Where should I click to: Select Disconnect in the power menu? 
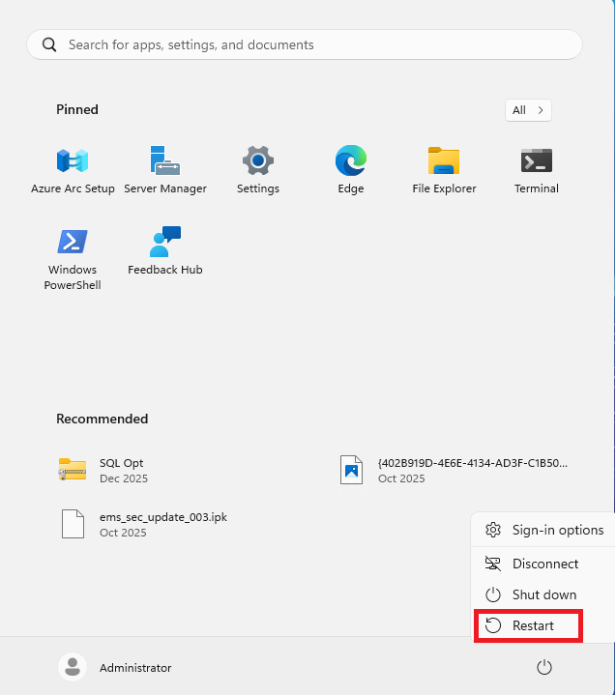pyautogui.click(x=544, y=564)
